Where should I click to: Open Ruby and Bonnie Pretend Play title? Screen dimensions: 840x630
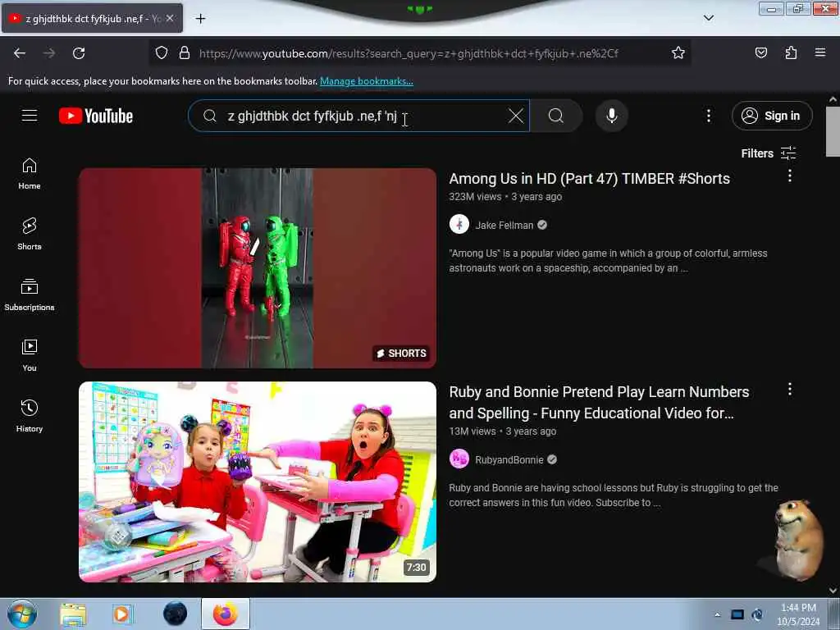[x=599, y=402]
